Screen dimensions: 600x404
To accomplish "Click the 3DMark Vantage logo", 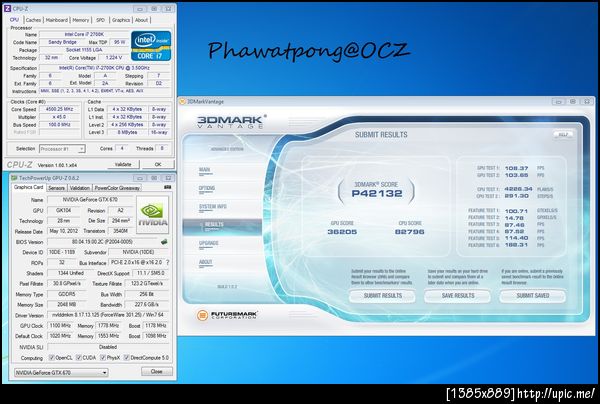I will coord(231,122).
